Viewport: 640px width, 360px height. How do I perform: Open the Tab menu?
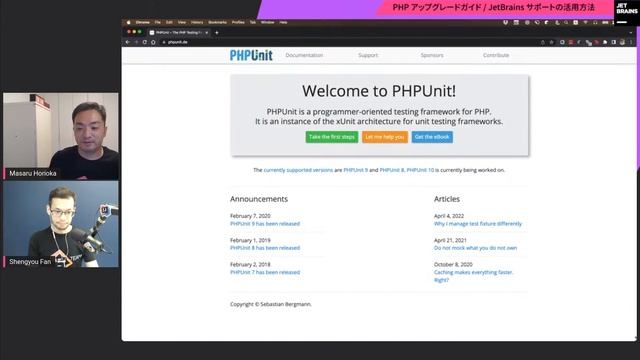pyautogui.click(x=253, y=22)
